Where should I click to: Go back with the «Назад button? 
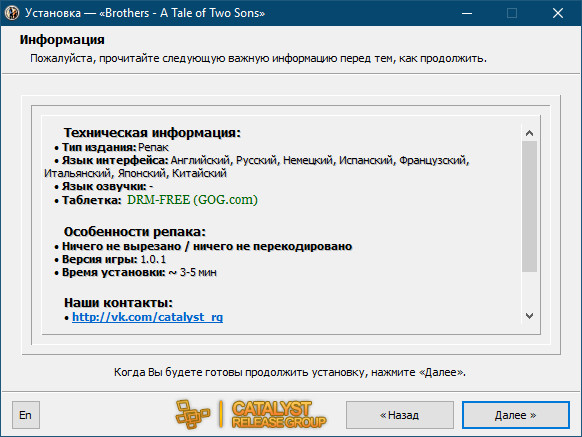click(x=400, y=415)
